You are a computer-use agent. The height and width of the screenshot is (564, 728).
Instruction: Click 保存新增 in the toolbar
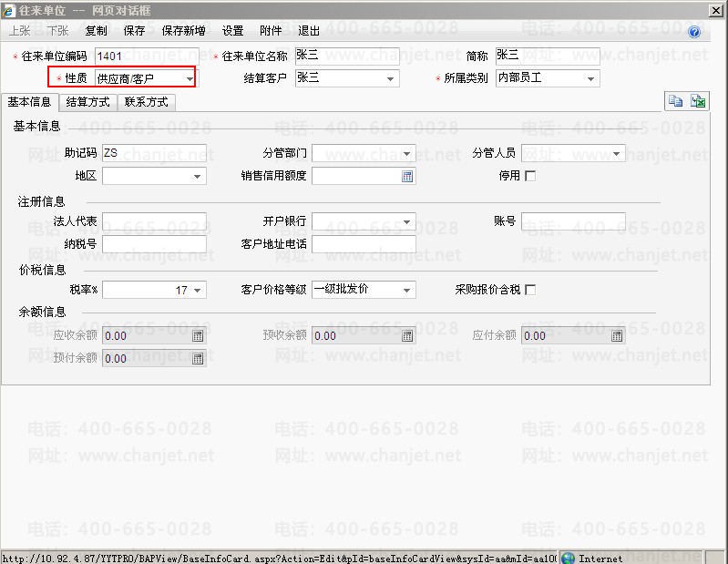(x=183, y=31)
